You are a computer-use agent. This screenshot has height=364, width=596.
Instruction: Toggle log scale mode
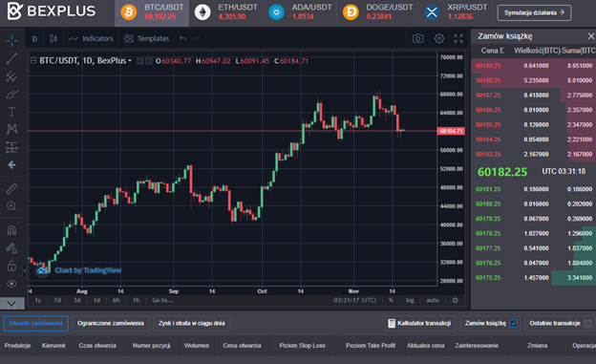[x=410, y=301]
